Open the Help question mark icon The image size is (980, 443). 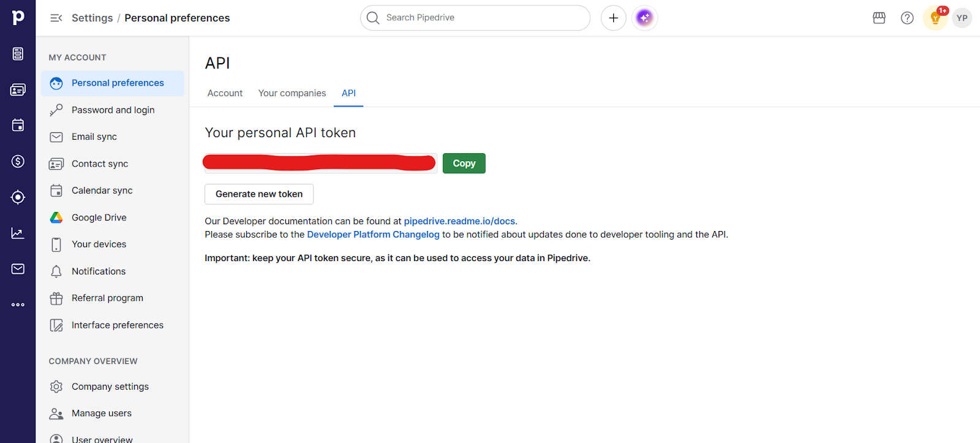[x=907, y=18]
